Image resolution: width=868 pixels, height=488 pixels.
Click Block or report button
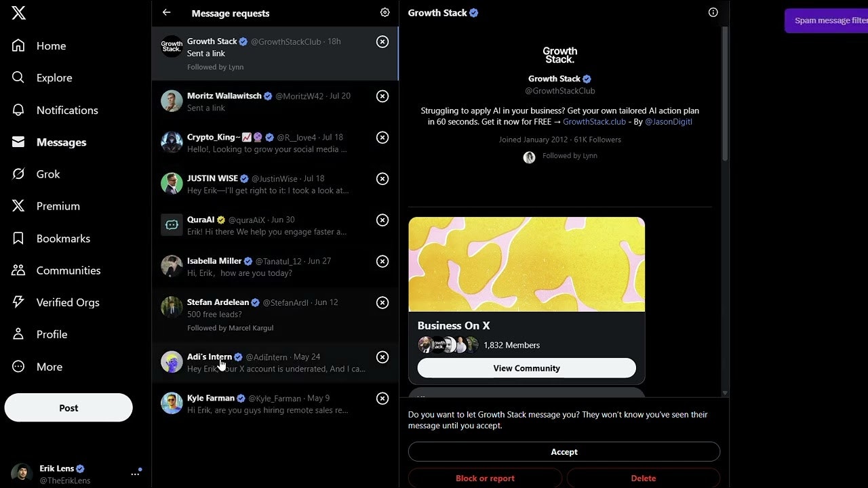click(485, 478)
